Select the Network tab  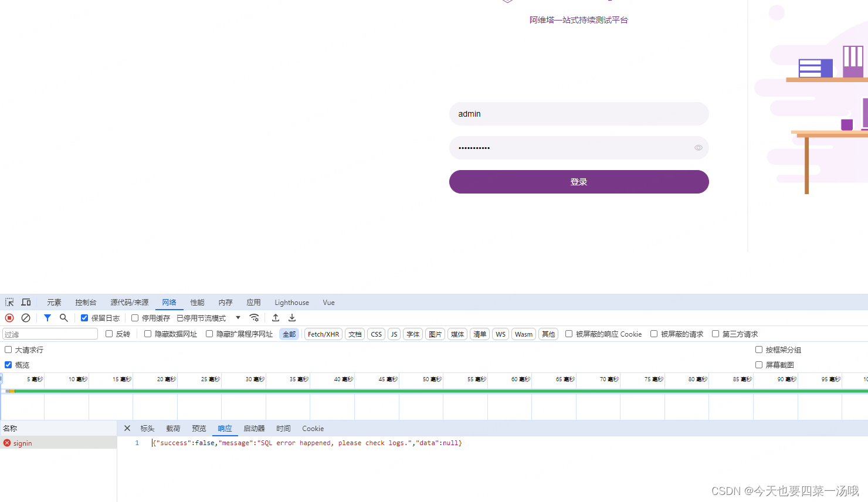(x=169, y=303)
